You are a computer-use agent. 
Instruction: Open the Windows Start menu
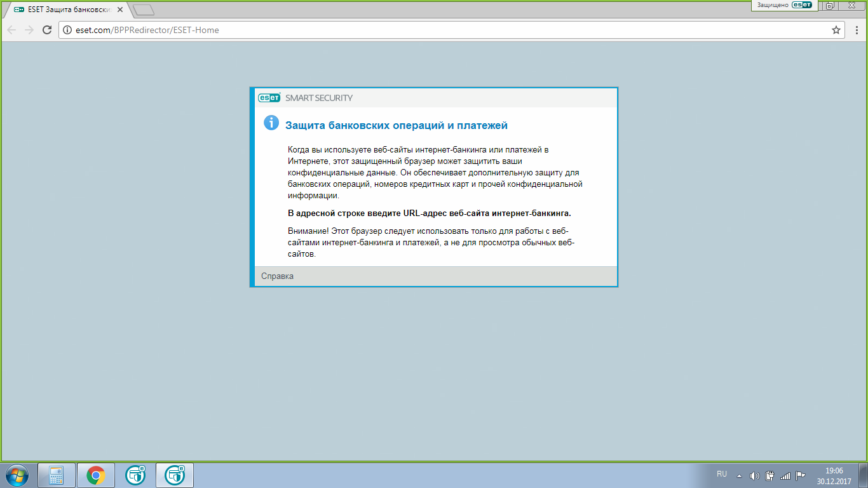click(x=17, y=475)
